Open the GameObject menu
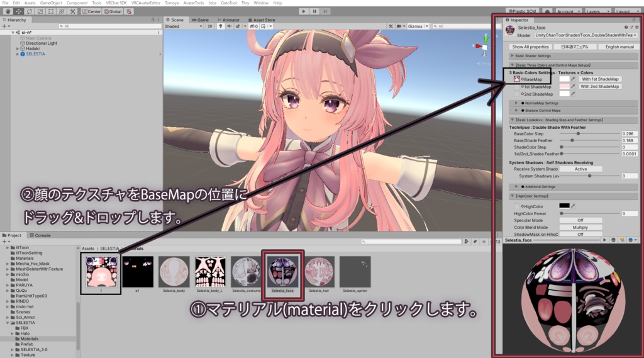Viewport: 644px width, 358px height. click(x=51, y=3)
